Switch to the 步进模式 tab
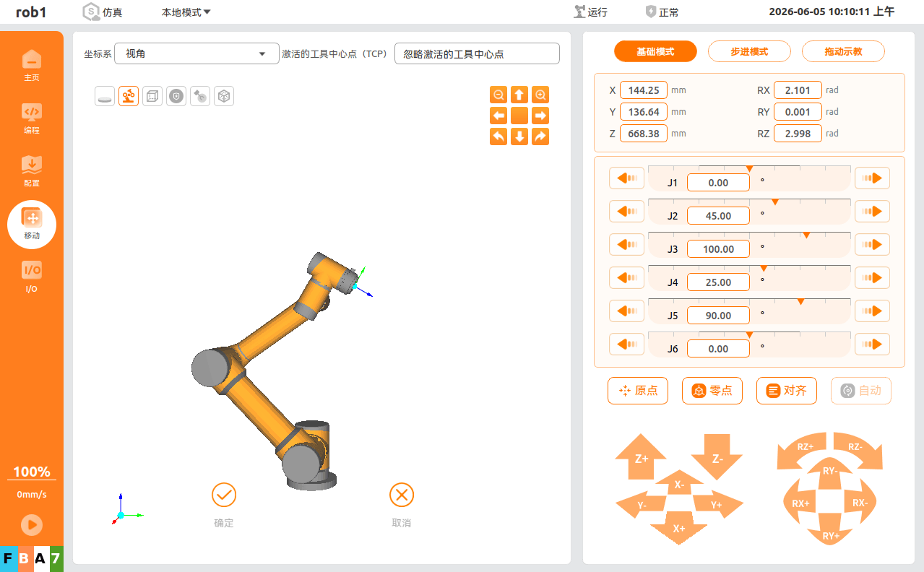924x572 pixels. 749,52
